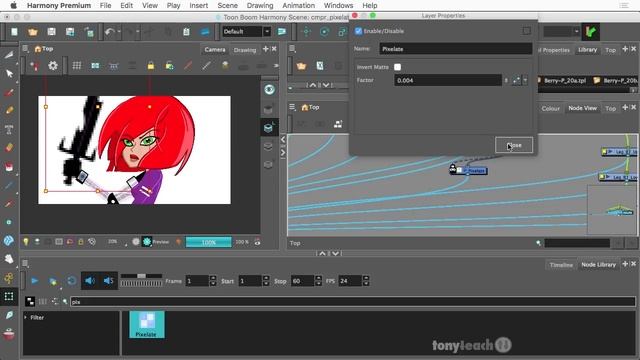Image resolution: width=640 pixels, height=360 pixels.
Task: Switch to the Colour tab
Action: [x=551, y=108]
